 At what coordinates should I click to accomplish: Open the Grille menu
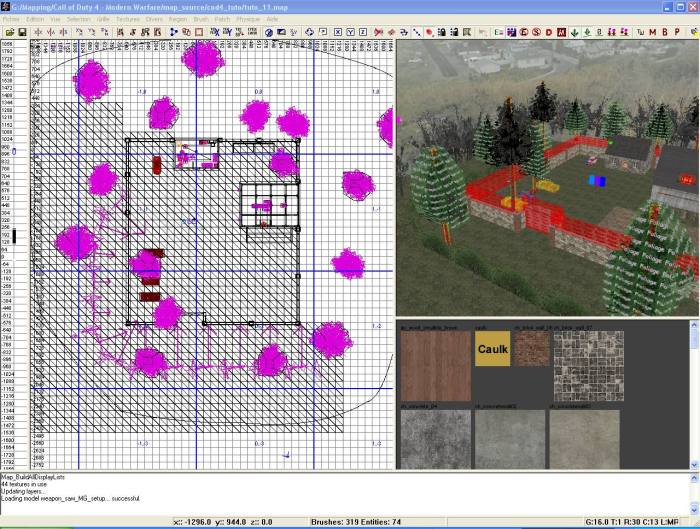click(103, 19)
